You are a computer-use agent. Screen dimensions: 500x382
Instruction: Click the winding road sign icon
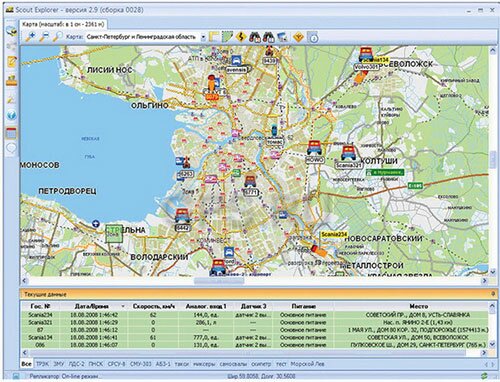[x=241, y=37]
